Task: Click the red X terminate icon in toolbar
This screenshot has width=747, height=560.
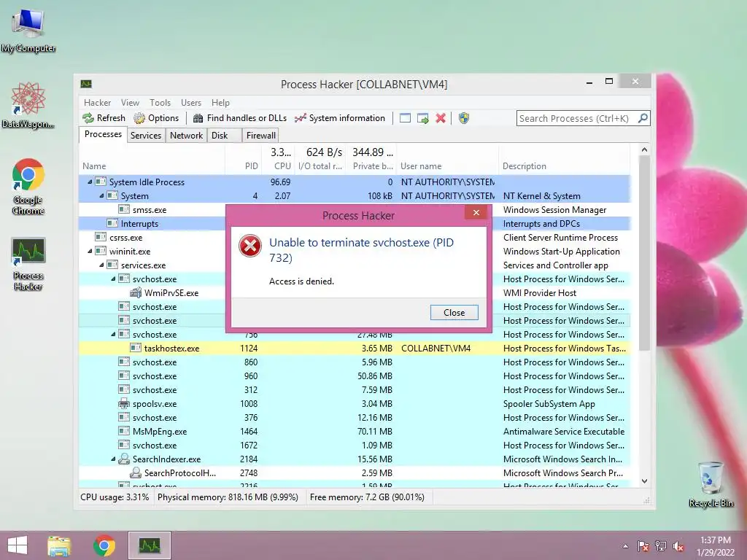Action: point(441,118)
